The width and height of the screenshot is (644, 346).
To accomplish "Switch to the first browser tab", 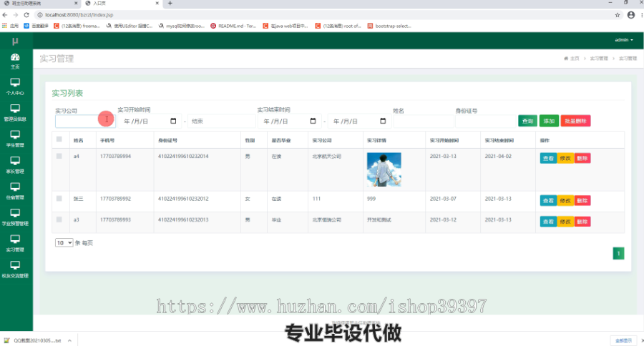I will (x=40, y=4).
